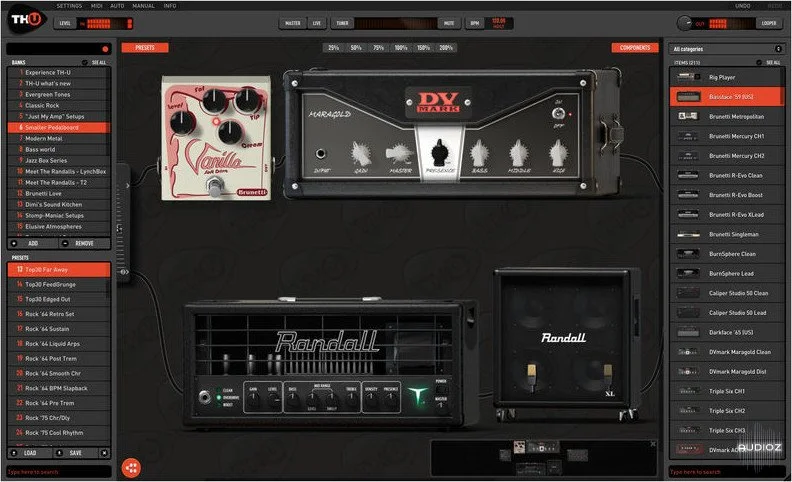The width and height of the screenshot is (792, 482).
Task: Click the Triple Six CH3 icon
Action: pos(688,430)
